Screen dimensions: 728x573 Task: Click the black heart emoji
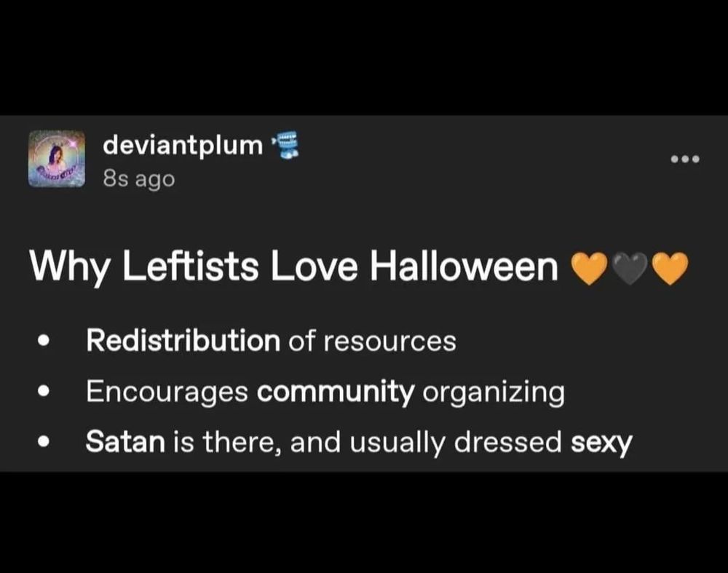(x=630, y=268)
